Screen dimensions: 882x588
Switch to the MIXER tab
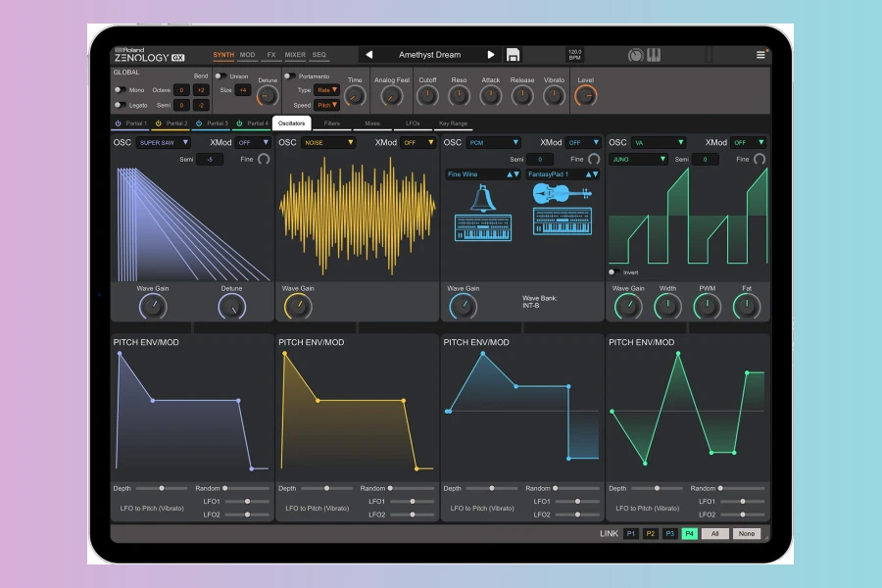click(x=295, y=55)
